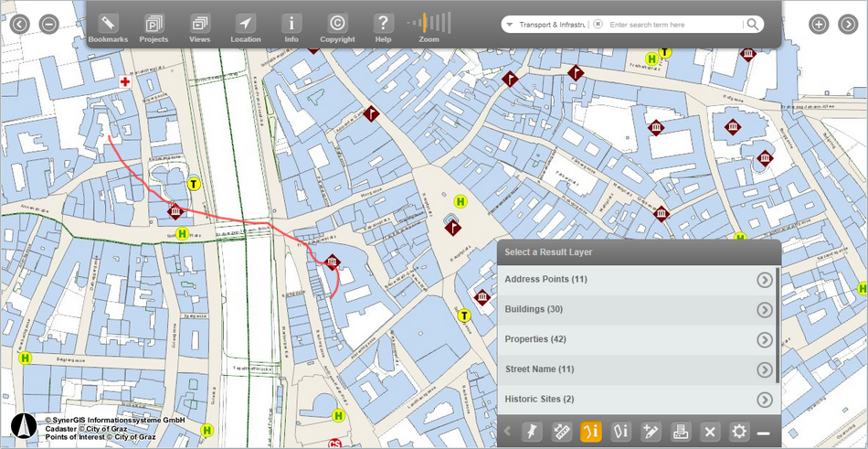Show Copyright information

(x=337, y=28)
